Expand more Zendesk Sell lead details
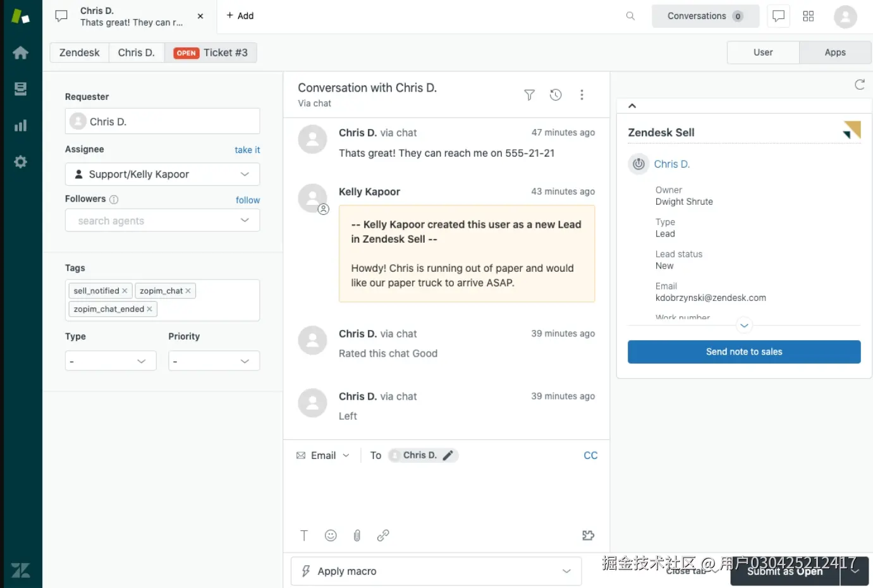 pos(744,326)
